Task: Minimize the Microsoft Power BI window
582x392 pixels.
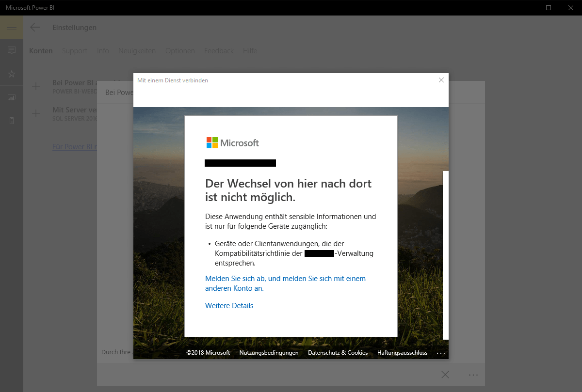Action: [x=526, y=7]
